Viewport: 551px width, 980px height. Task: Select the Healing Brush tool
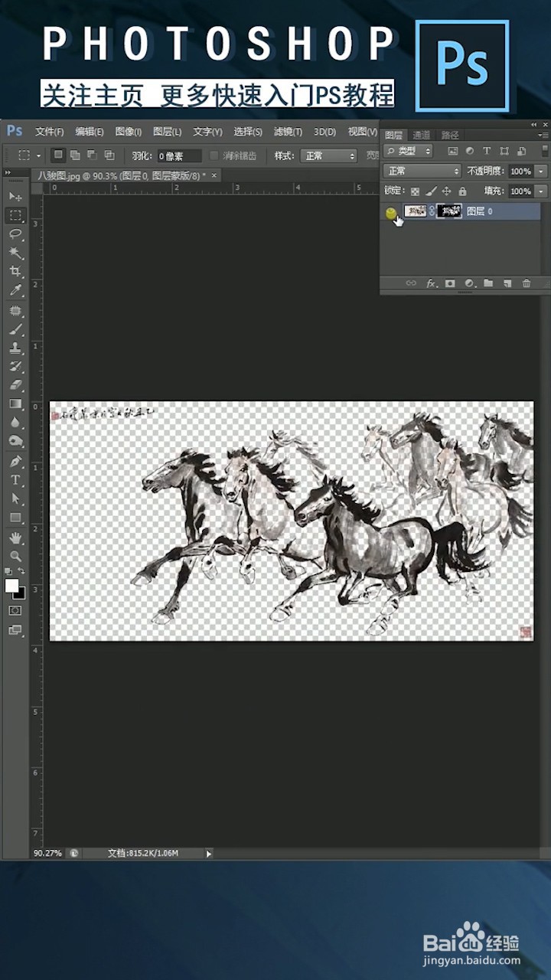[15, 311]
